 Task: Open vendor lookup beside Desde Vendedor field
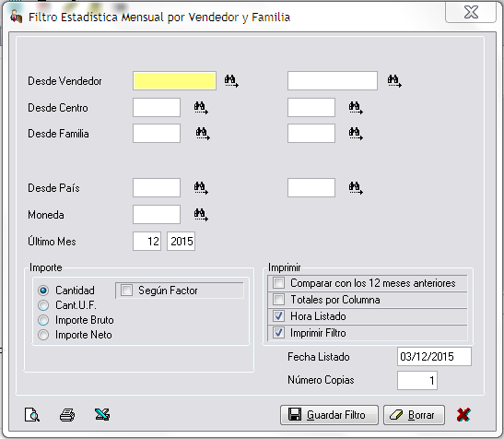(x=231, y=81)
